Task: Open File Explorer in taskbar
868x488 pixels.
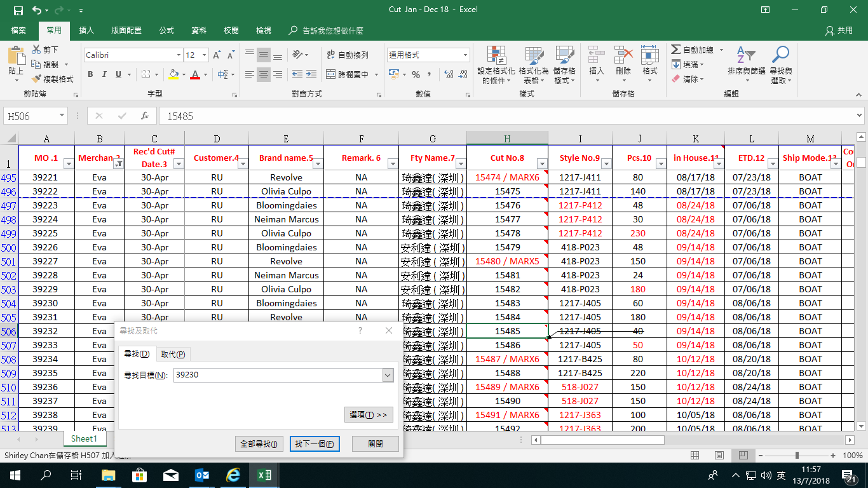Action: 109,475
